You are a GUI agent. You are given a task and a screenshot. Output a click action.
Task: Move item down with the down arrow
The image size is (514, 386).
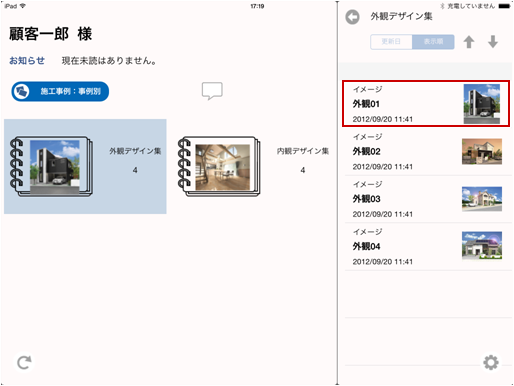(493, 42)
